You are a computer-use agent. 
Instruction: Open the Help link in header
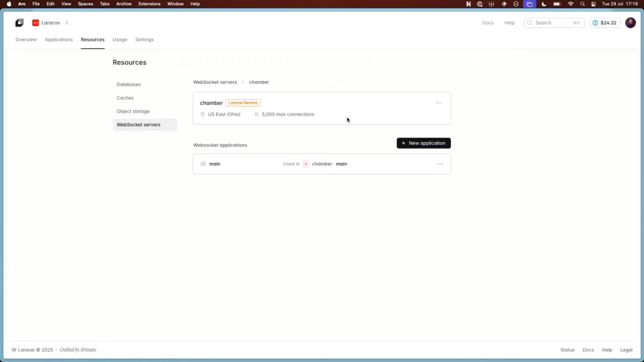[509, 23]
